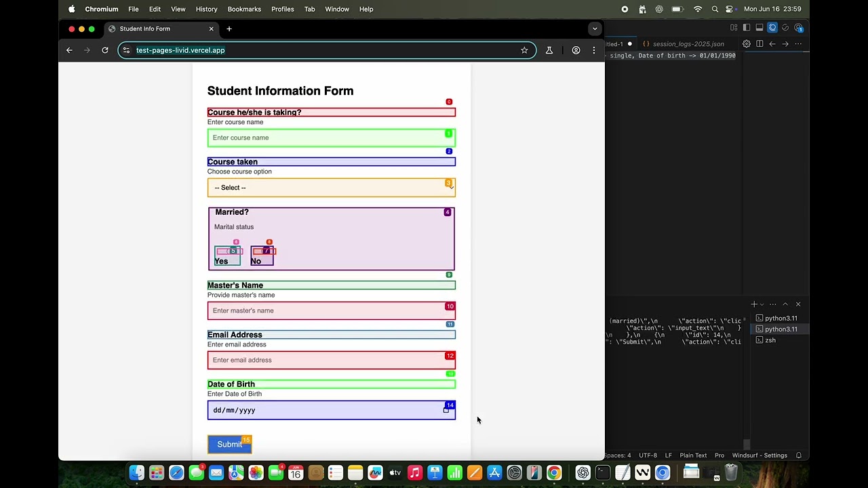Open the View menu
Screen dimensions: 868x488
(178, 9)
